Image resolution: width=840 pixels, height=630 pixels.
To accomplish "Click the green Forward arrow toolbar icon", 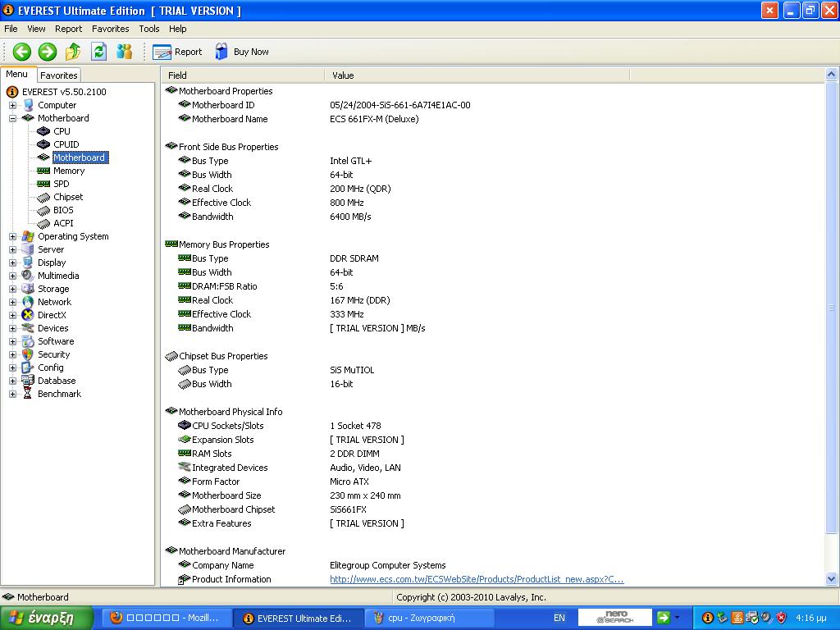I will click(x=47, y=52).
